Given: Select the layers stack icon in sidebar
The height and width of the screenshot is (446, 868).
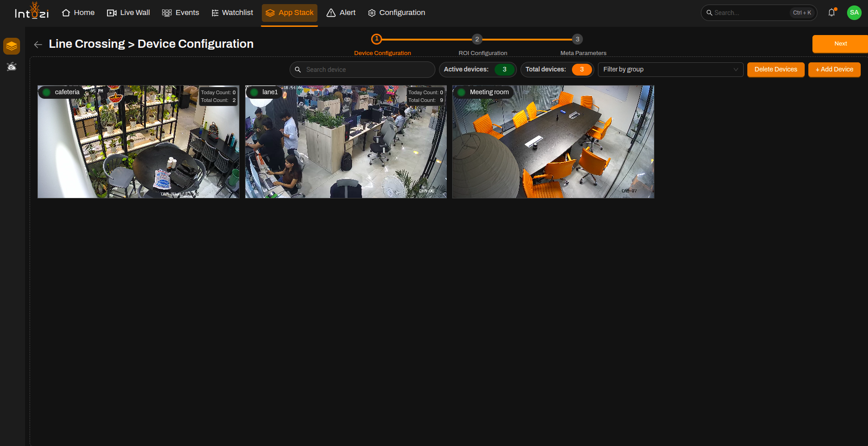Looking at the screenshot, I should point(12,46).
